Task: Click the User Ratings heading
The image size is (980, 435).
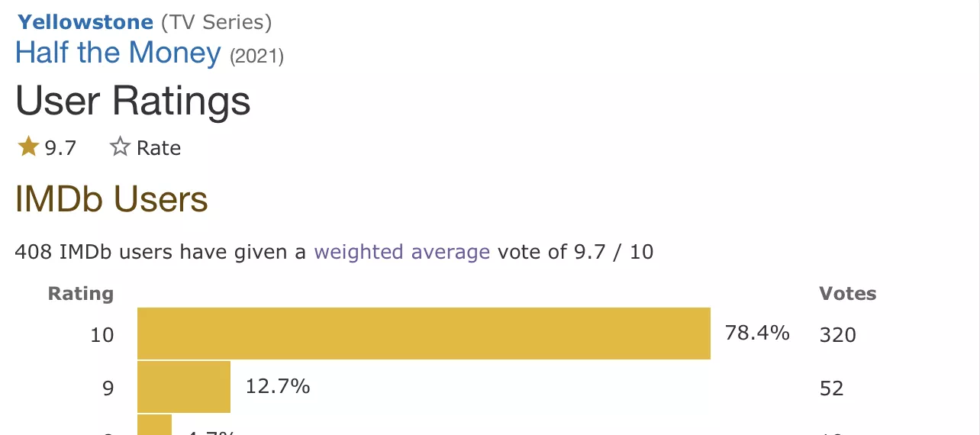Action: pyautogui.click(x=133, y=101)
